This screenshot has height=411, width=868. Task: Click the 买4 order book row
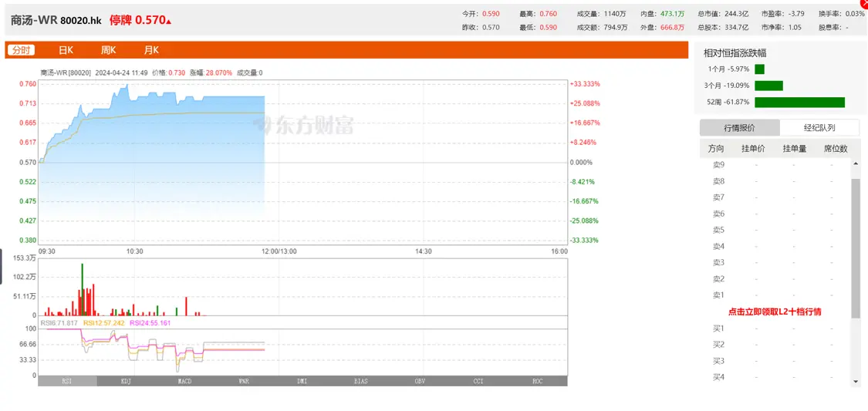(775, 377)
